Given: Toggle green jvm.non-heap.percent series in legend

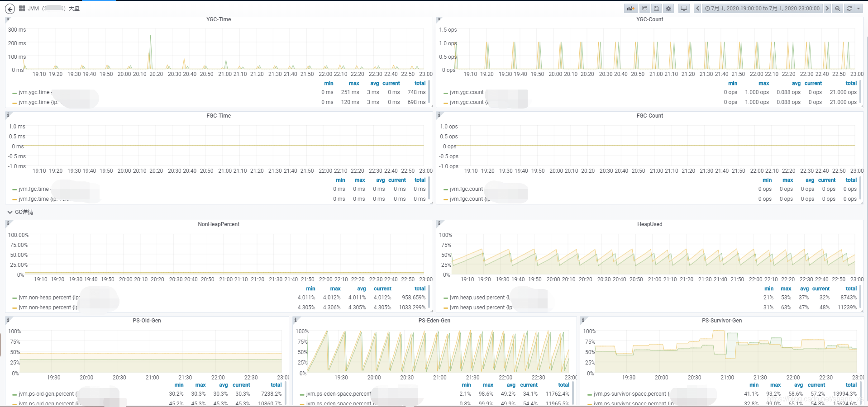Looking at the screenshot, I should 48,298.
